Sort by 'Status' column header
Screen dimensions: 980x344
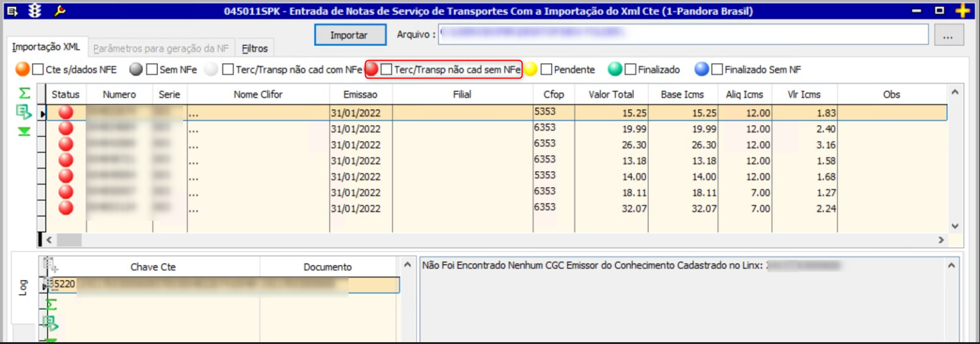click(x=66, y=94)
